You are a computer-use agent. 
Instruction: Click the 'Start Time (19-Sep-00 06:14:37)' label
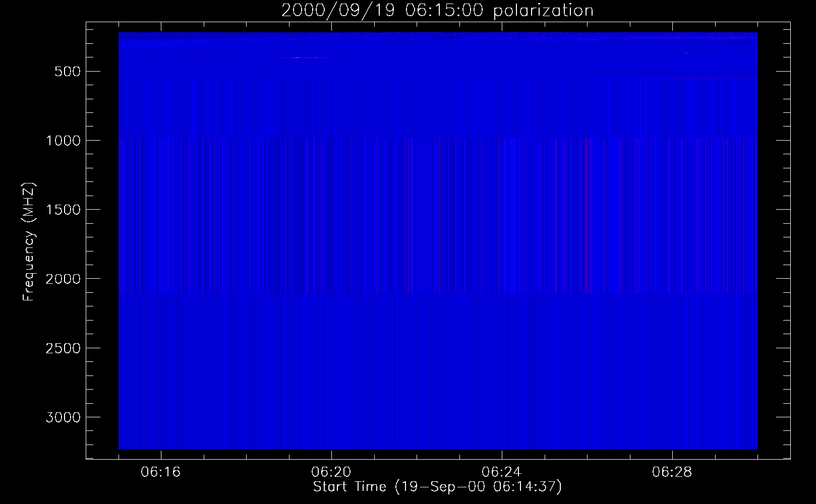coord(437,487)
